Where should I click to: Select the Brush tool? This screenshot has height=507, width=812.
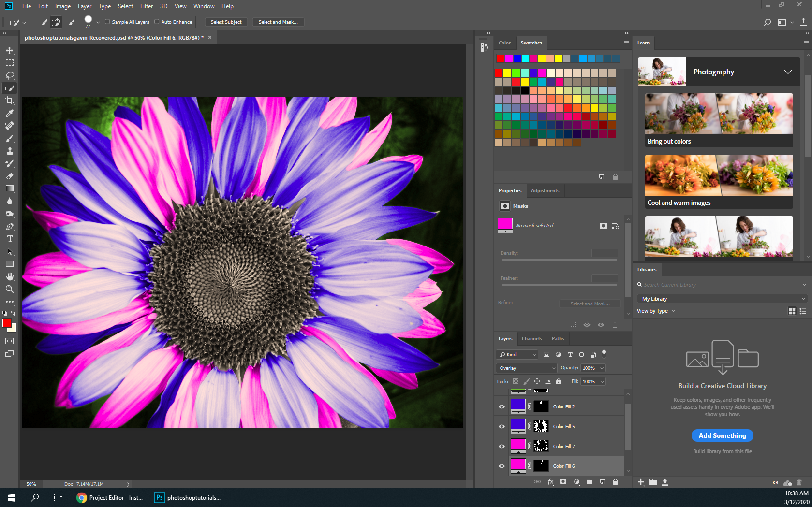click(10, 138)
